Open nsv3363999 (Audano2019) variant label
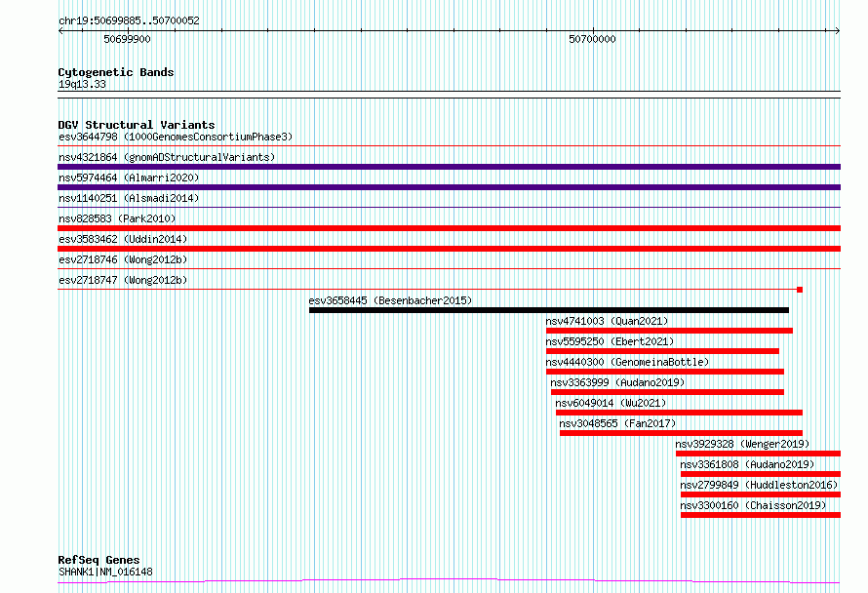The image size is (868, 593). pos(617,382)
